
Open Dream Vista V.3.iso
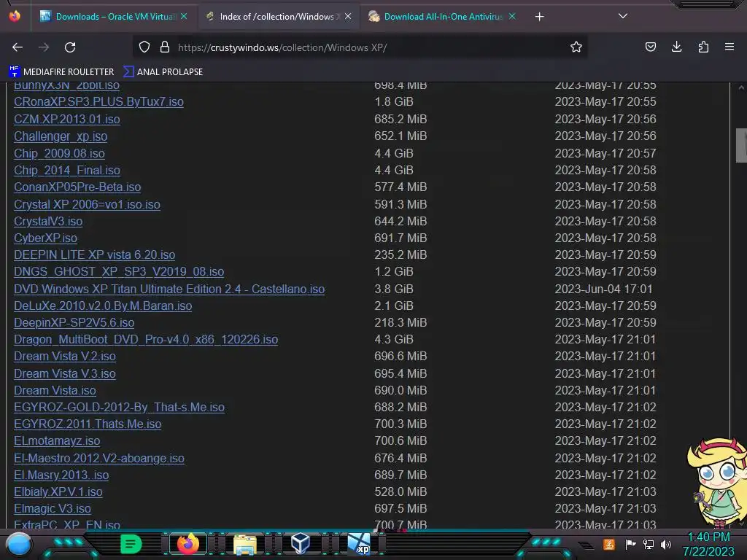(x=65, y=373)
